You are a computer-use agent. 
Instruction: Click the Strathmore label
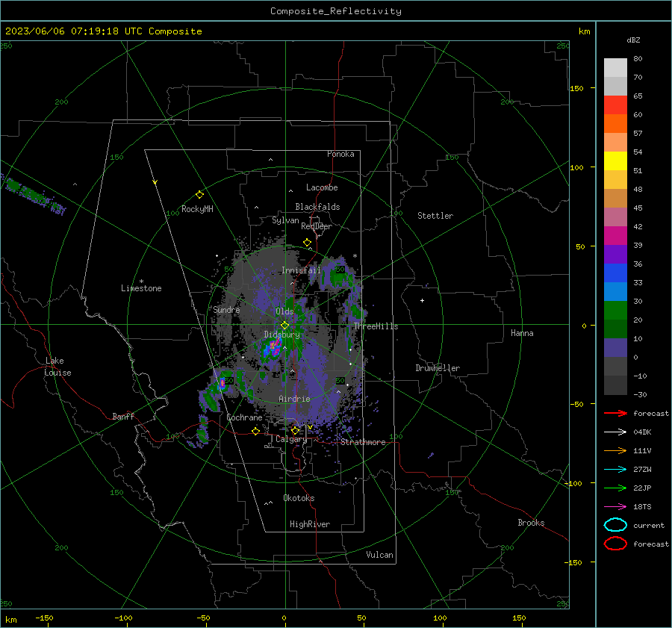pos(363,442)
